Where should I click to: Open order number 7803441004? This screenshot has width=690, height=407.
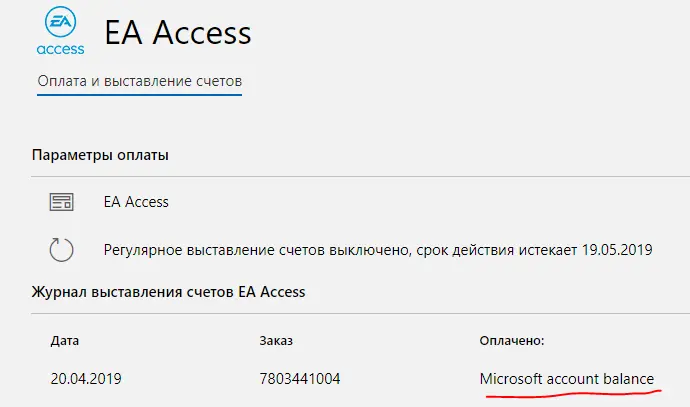point(300,379)
